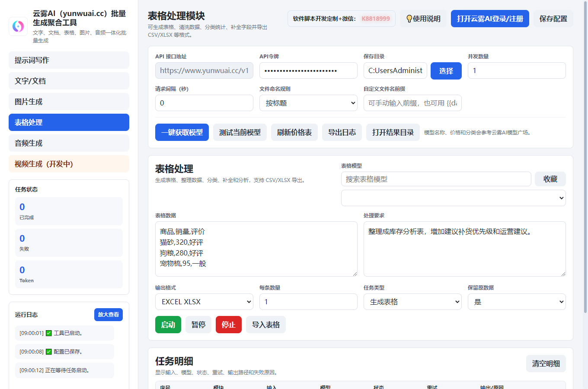The image size is (588, 389).
Task: Expand the empty 表格模型 select dropdown
Action: click(x=453, y=198)
